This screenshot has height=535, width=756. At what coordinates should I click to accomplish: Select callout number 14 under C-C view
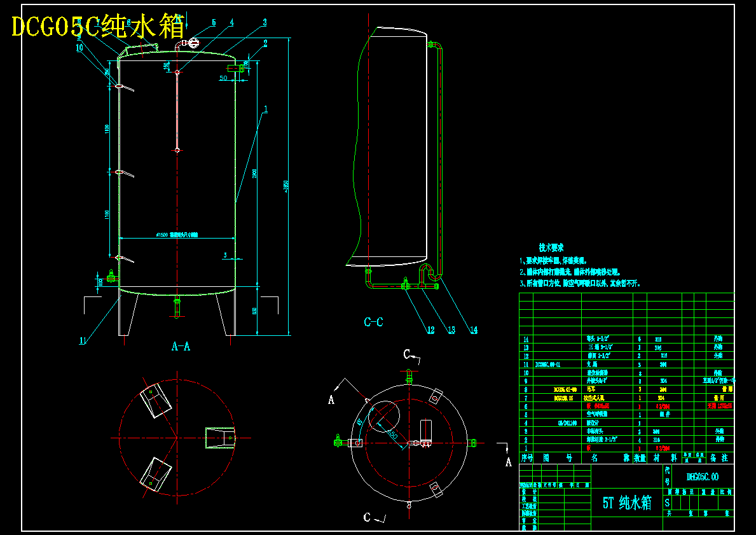click(x=474, y=330)
